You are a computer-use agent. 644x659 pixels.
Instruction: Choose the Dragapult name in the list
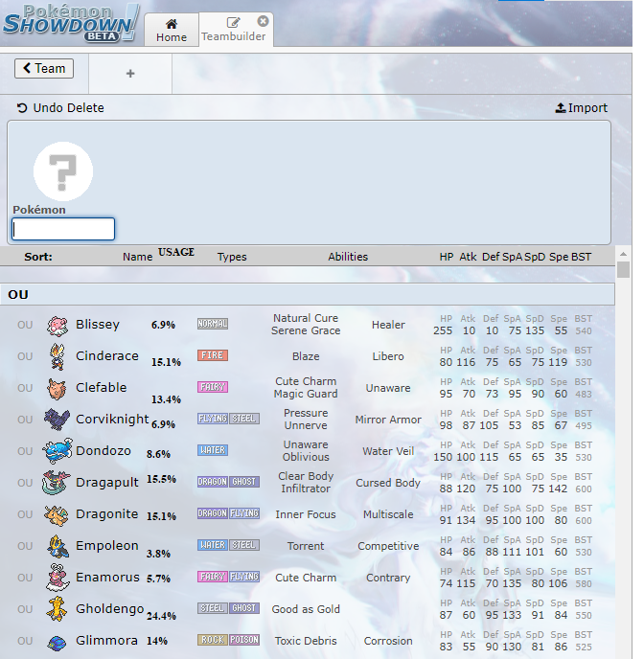click(x=107, y=483)
